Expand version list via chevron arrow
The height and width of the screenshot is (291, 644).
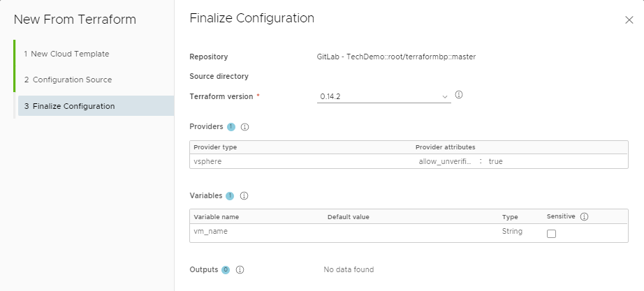coord(444,97)
